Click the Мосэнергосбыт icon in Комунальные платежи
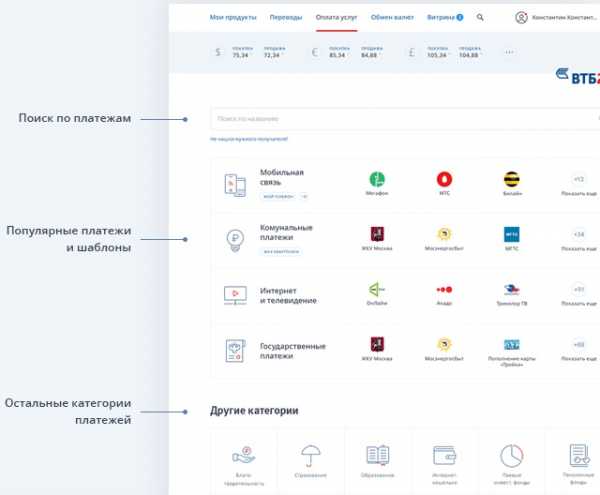The image size is (600, 495). [444, 236]
